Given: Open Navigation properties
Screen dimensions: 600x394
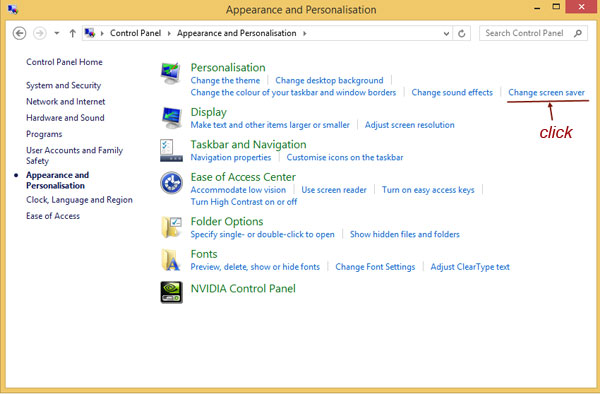Looking at the screenshot, I should point(231,158).
